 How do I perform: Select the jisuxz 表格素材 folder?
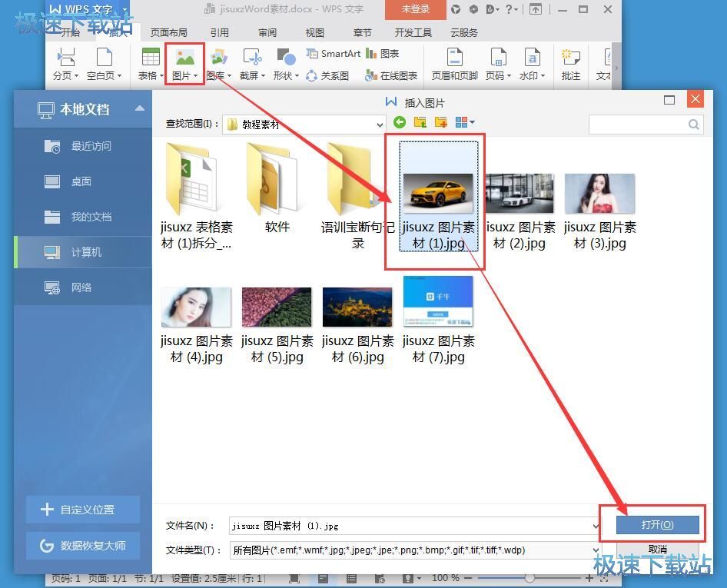(x=196, y=197)
